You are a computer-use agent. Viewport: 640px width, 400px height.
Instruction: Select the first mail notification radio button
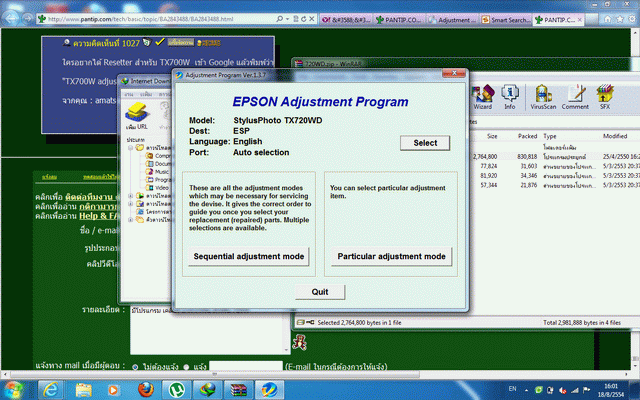click(x=135, y=367)
